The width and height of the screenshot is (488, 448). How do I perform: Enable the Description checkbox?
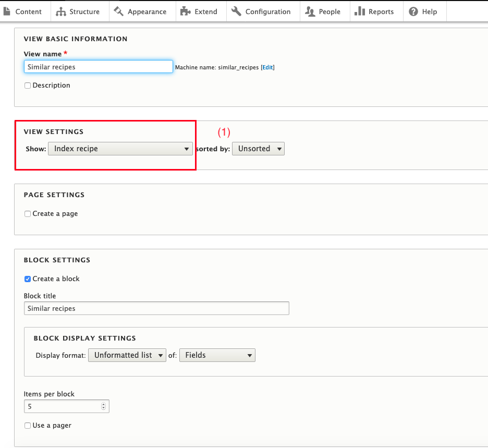point(28,86)
